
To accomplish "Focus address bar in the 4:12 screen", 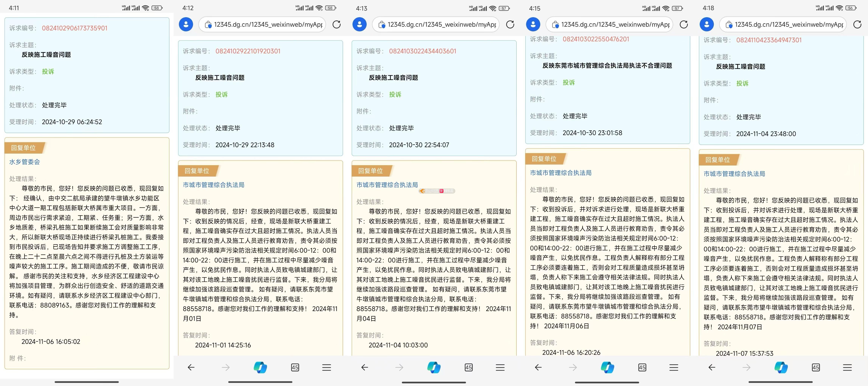I will (268, 24).
